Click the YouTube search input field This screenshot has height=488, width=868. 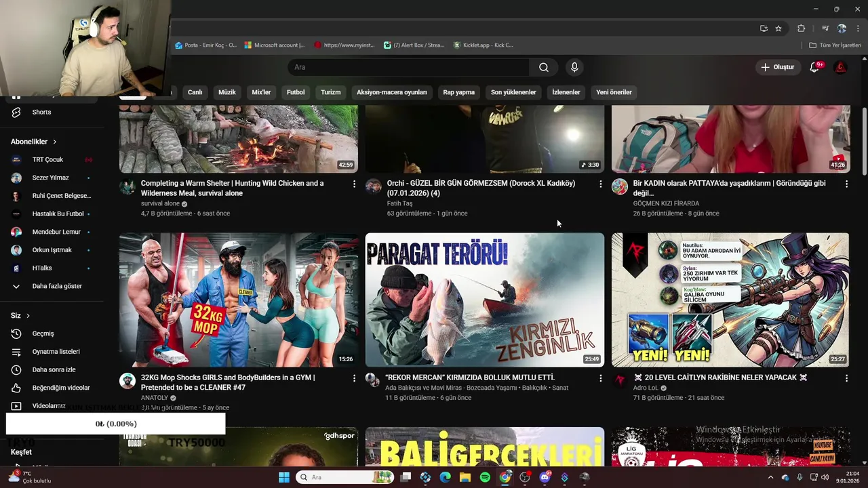coord(409,67)
